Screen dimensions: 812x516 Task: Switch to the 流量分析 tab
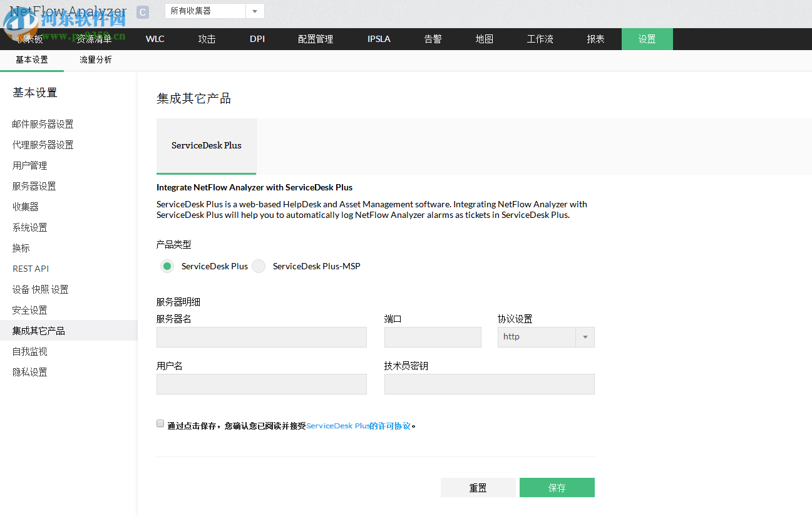(x=95, y=60)
